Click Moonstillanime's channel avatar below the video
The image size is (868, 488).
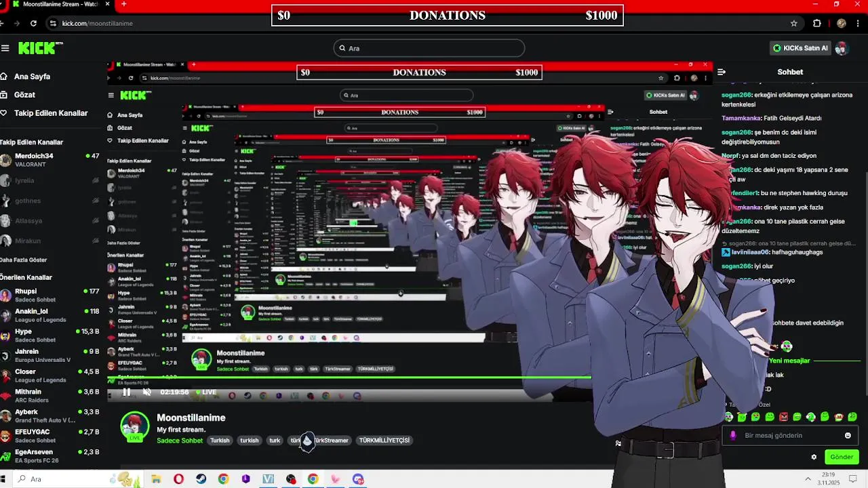[134, 426]
